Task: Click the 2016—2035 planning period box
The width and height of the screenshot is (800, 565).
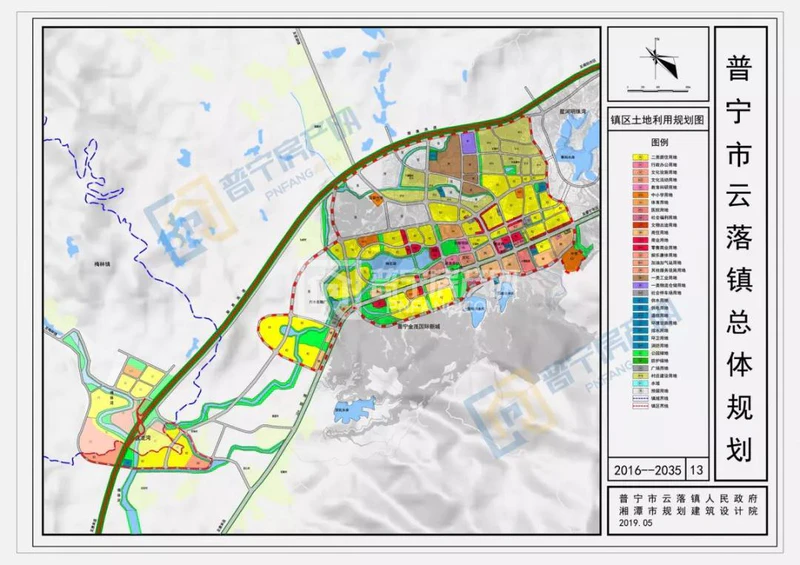Action: click(646, 468)
